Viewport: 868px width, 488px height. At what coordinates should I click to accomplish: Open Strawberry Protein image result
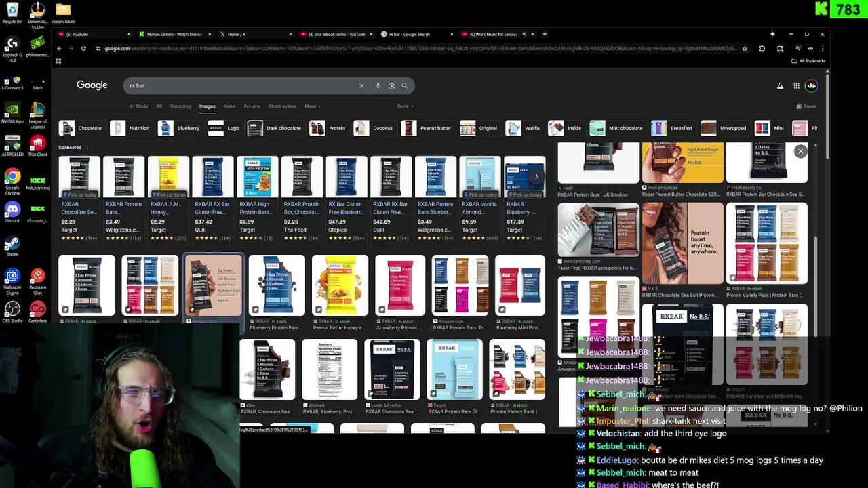[x=400, y=291]
